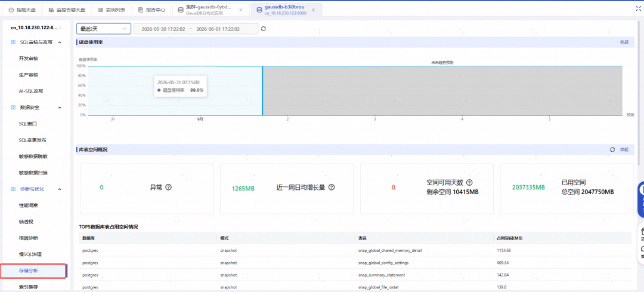Screen dimensions: 644x292
Task: Click the help icon next to 异常
Action: [x=168, y=187]
